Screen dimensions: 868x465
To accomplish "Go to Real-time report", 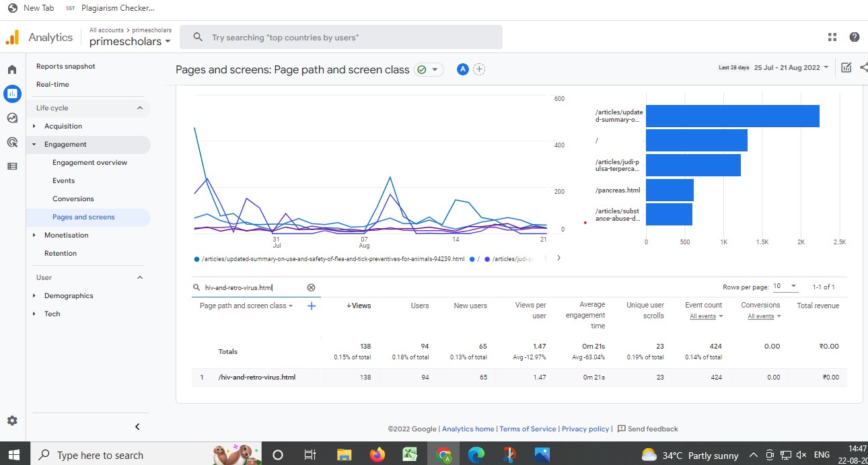I will pyautogui.click(x=52, y=84).
